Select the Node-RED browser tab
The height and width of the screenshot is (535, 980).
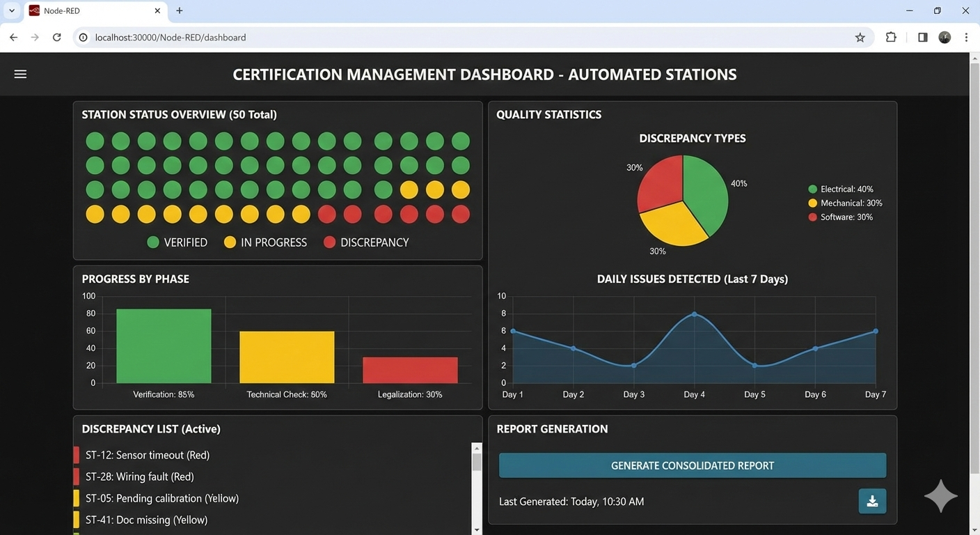(x=95, y=11)
